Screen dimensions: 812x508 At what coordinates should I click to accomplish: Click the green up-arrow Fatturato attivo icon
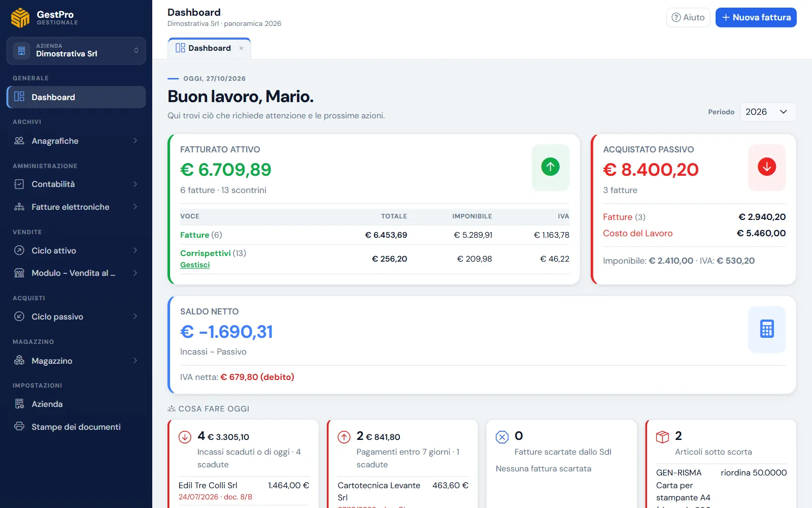[551, 167]
